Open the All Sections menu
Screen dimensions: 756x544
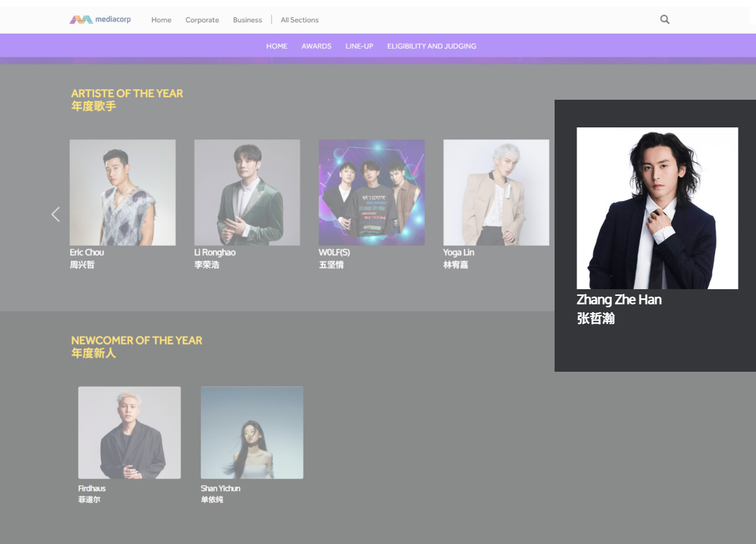click(299, 20)
